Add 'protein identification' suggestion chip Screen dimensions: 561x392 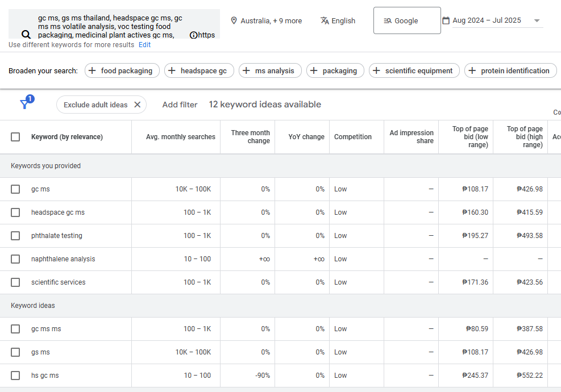click(510, 70)
